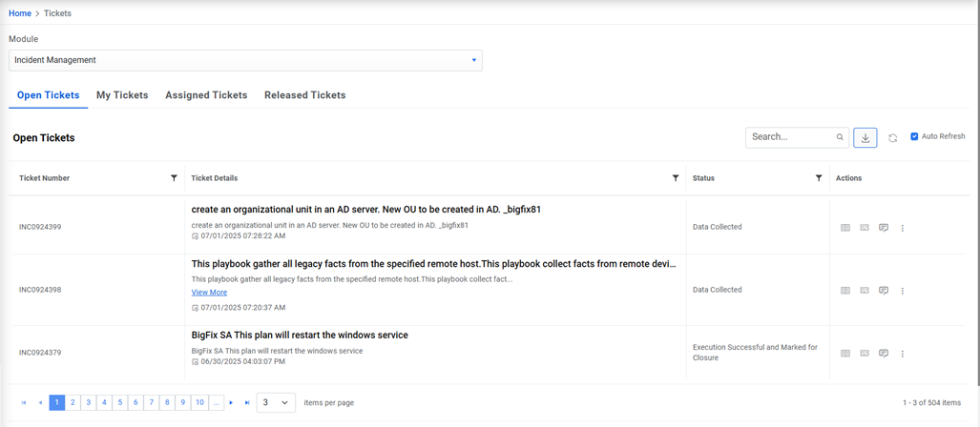The width and height of the screenshot is (980, 427).
Task: Click first action icon for INC0924379
Action: tap(845, 354)
